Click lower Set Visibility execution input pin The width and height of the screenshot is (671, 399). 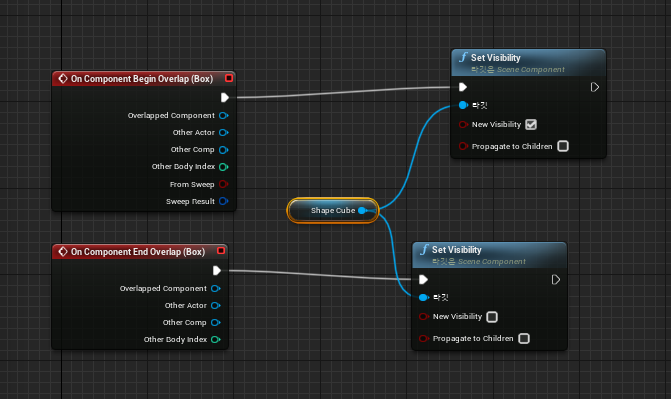(x=423, y=280)
